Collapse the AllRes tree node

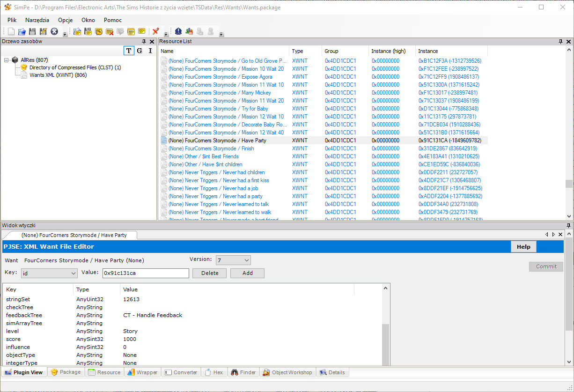7,60
